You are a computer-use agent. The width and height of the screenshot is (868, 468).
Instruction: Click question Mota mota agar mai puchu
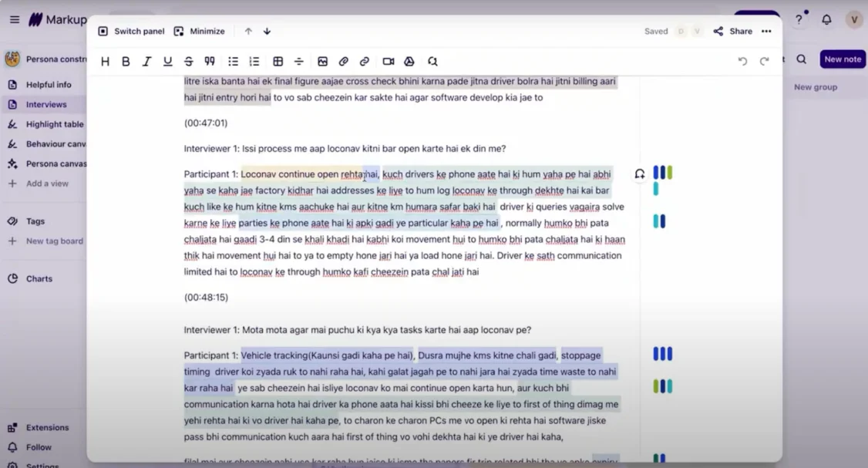(x=358, y=330)
